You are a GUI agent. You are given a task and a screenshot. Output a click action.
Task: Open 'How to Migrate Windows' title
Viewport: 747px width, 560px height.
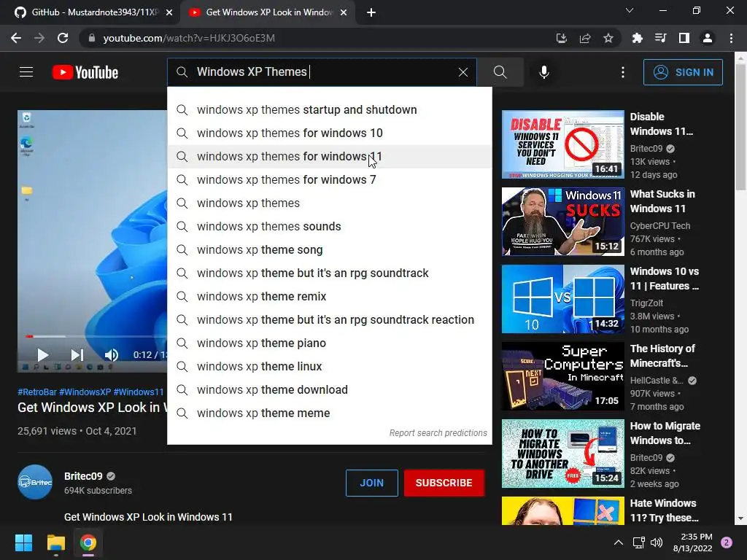coord(665,433)
